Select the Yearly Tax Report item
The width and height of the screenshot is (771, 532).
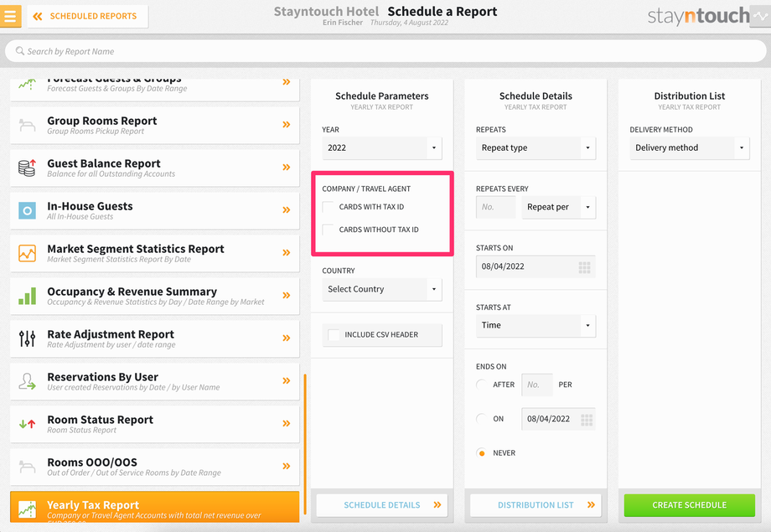tap(154, 506)
